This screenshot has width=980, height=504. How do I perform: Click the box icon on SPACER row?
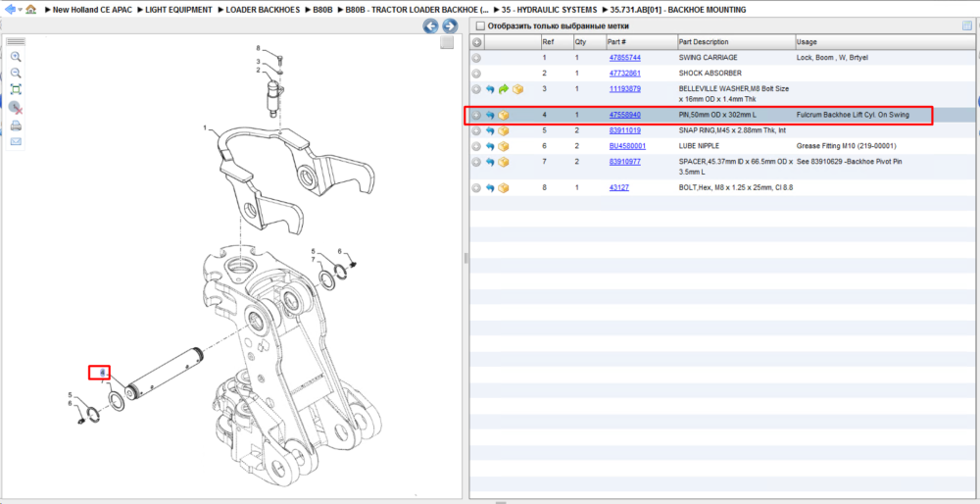[504, 162]
